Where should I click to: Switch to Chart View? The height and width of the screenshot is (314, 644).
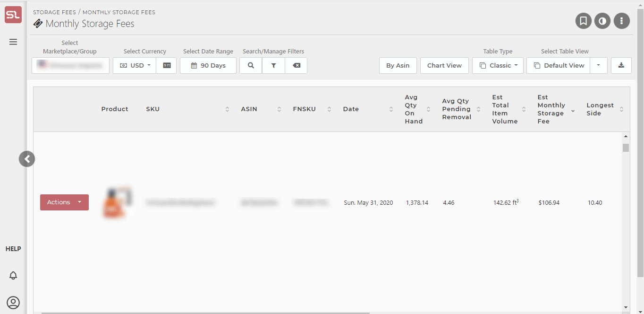(444, 65)
